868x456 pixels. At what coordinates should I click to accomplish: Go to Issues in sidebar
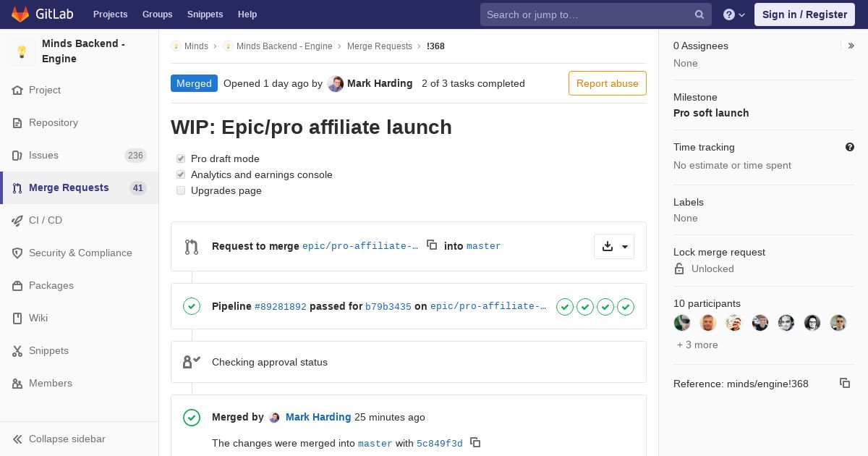pos(79,155)
